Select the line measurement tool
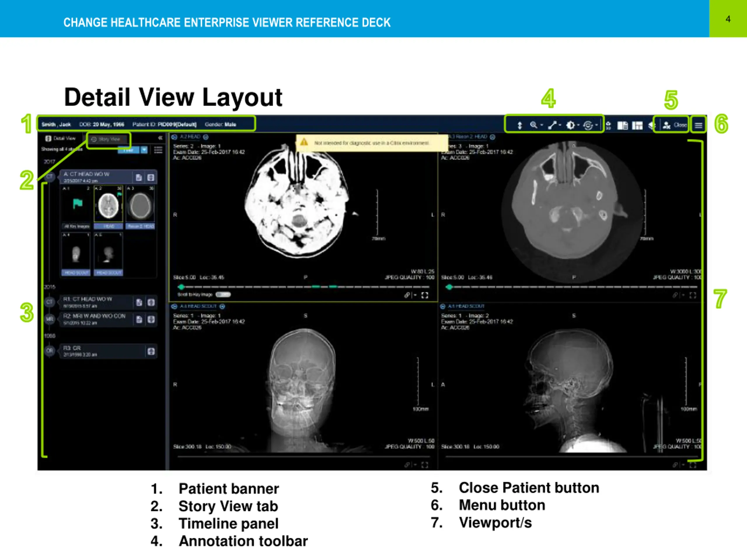 tap(552, 125)
